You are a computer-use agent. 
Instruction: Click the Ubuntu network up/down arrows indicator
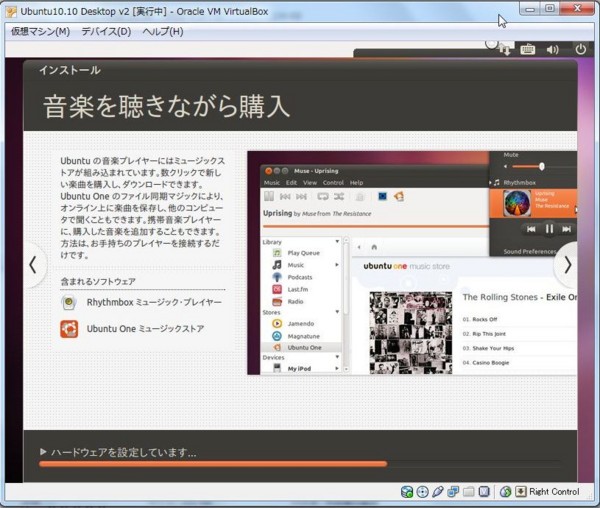[x=505, y=49]
